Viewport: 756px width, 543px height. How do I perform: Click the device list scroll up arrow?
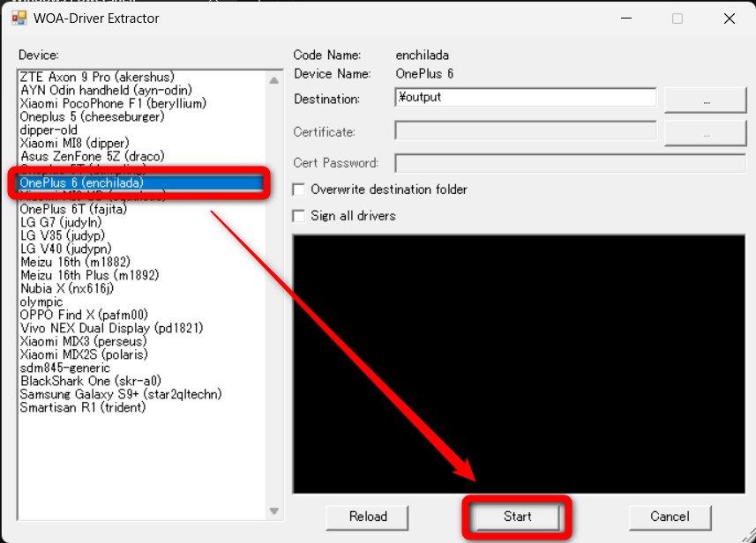[x=273, y=80]
